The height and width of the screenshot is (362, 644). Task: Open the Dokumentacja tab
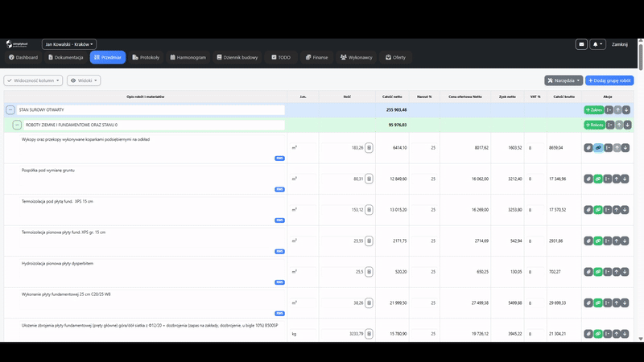(x=66, y=57)
